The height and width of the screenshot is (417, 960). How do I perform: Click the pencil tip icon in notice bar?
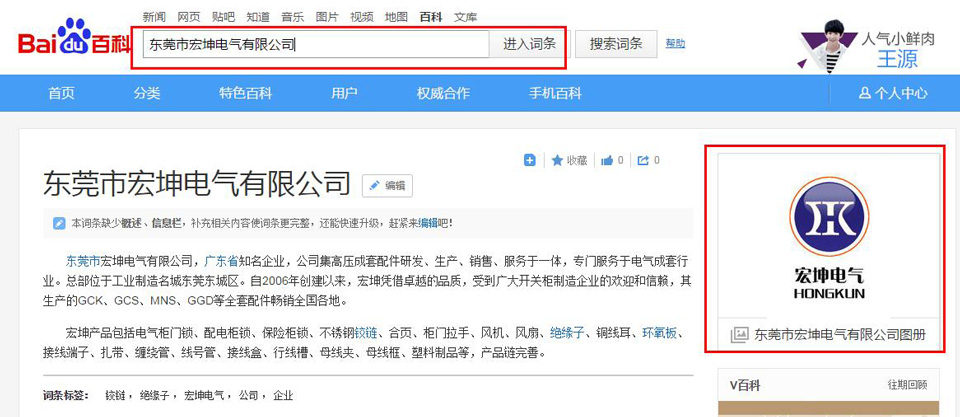click(59, 223)
